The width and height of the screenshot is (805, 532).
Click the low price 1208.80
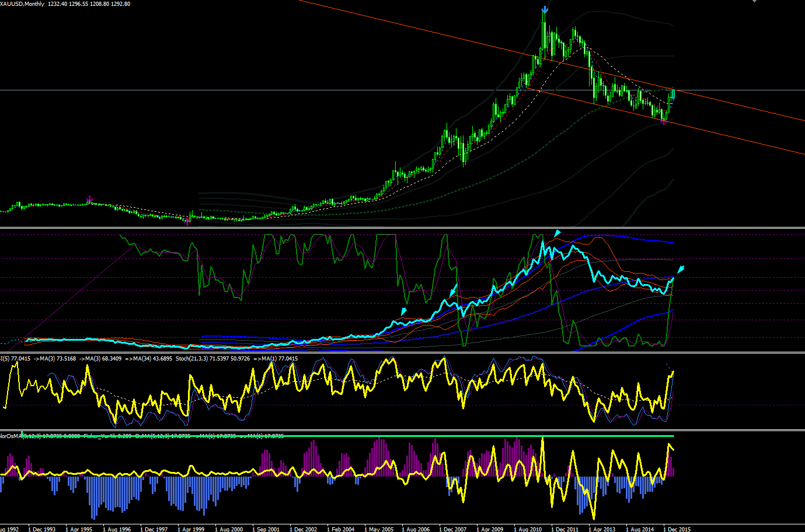click(100, 4)
